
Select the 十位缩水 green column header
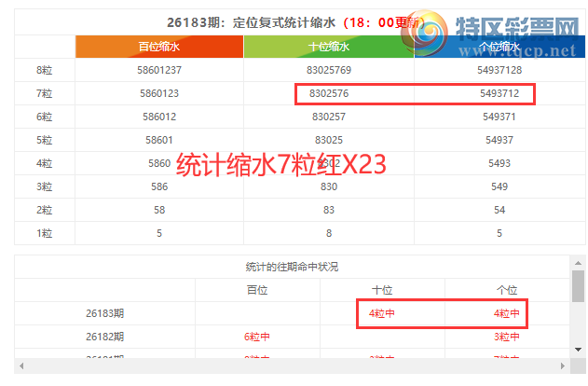click(x=329, y=47)
